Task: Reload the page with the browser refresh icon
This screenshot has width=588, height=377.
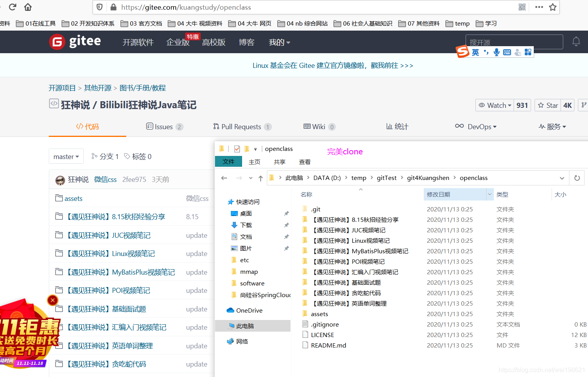Action: (x=12, y=7)
